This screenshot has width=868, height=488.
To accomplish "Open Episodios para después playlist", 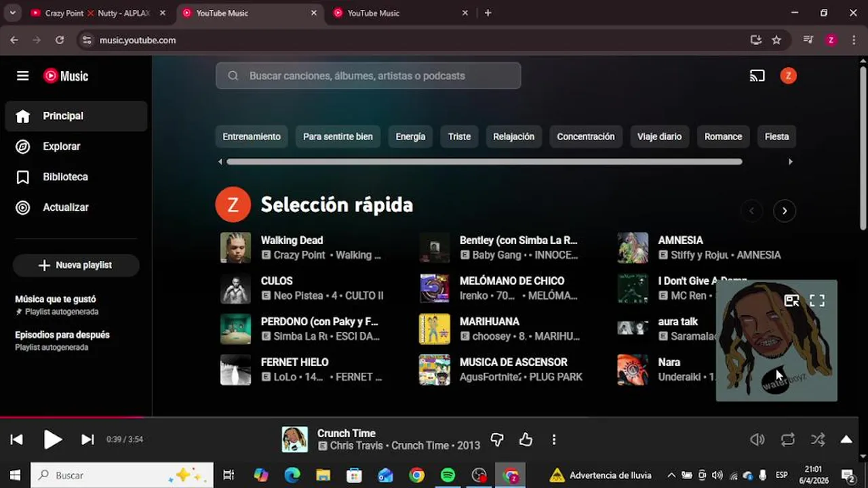I will tap(76, 341).
